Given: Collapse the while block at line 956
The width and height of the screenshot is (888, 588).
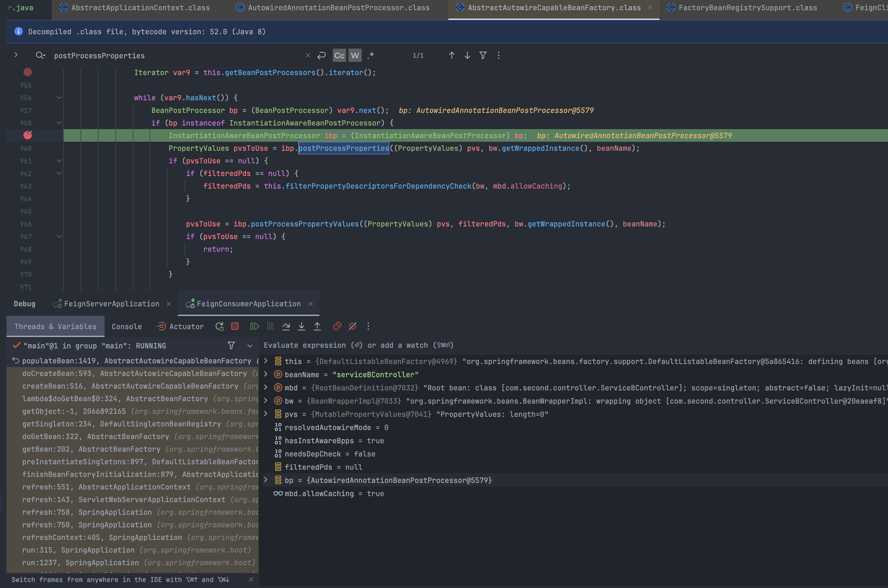Looking at the screenshot, I should (59, 98).
